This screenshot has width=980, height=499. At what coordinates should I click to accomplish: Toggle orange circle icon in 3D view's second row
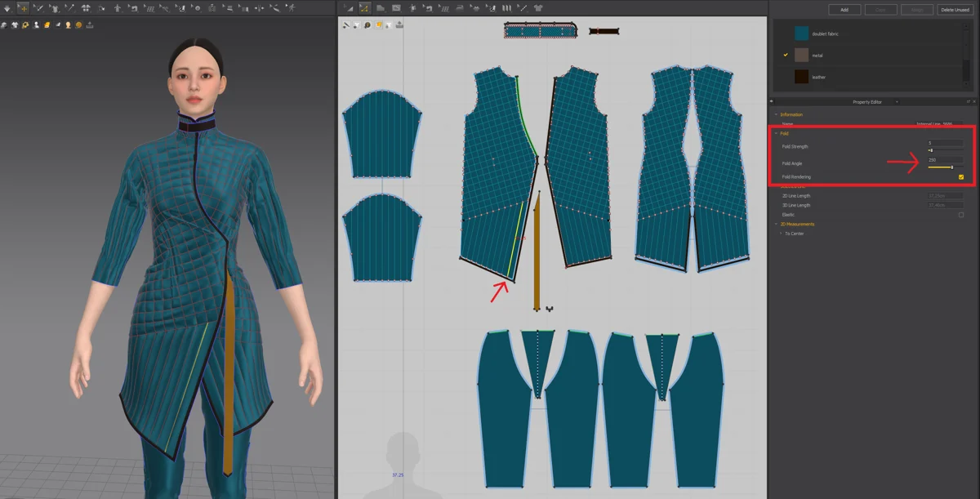pos(79,25)
